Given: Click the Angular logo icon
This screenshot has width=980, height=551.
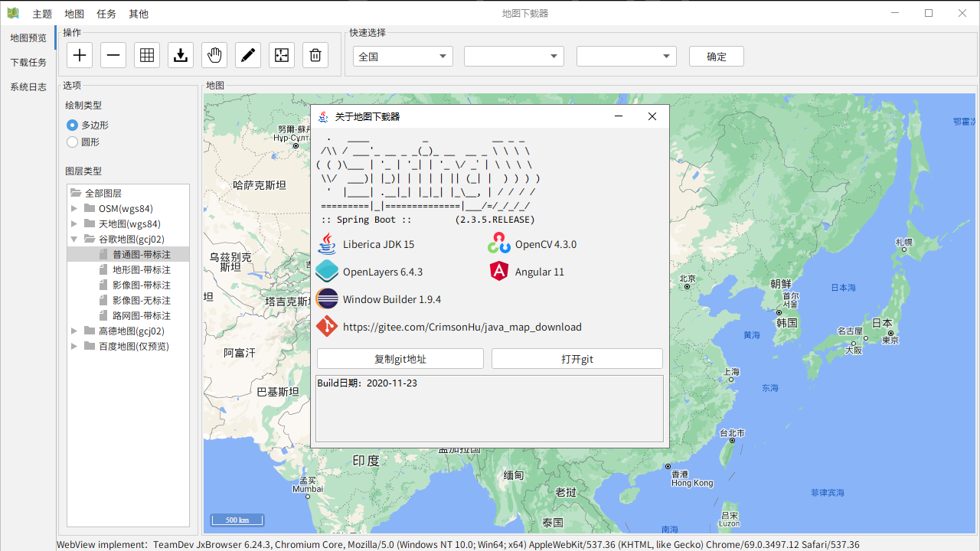Looking at the screenshot, I should click(x=499, y=272).
